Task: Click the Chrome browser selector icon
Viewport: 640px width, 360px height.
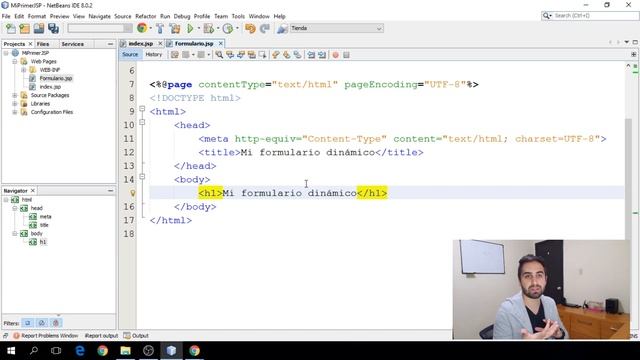Action: coord(142,28)
